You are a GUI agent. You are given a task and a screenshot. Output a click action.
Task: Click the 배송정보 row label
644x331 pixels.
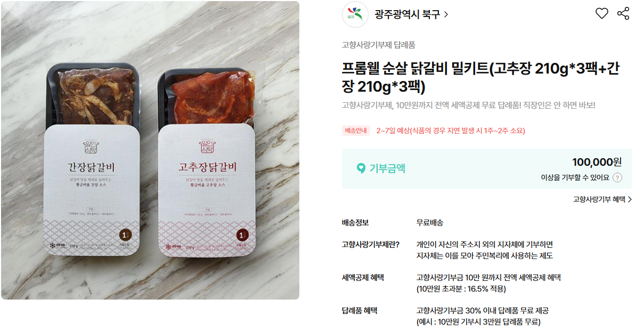pos(355,223)
